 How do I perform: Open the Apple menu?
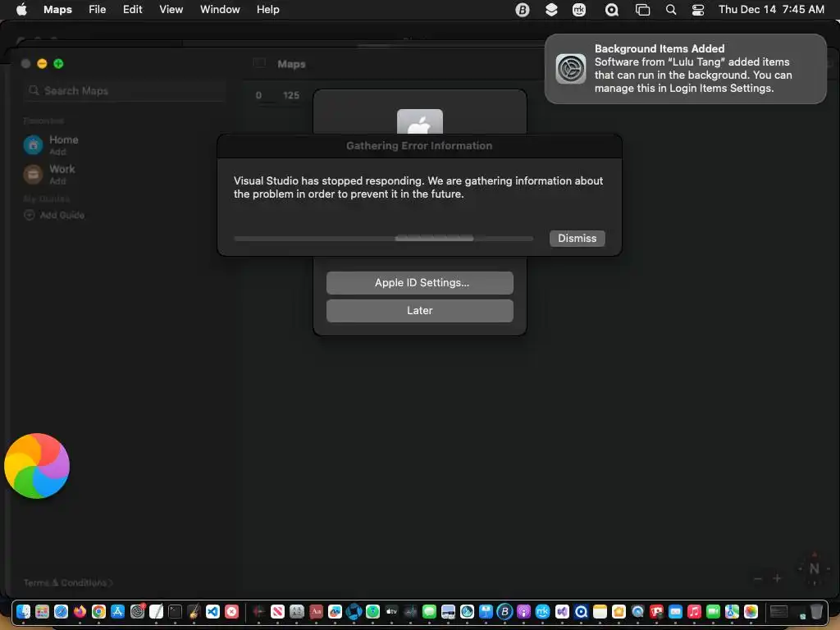pyautogui.click(x=21, y=9)
